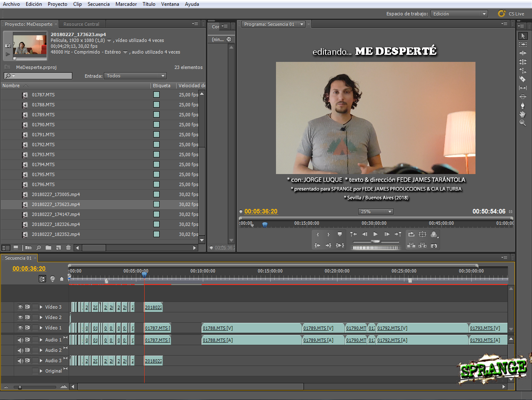Viewport: 532px width, 400px height.
Task: Select the Hand tool
Action: 523,114
